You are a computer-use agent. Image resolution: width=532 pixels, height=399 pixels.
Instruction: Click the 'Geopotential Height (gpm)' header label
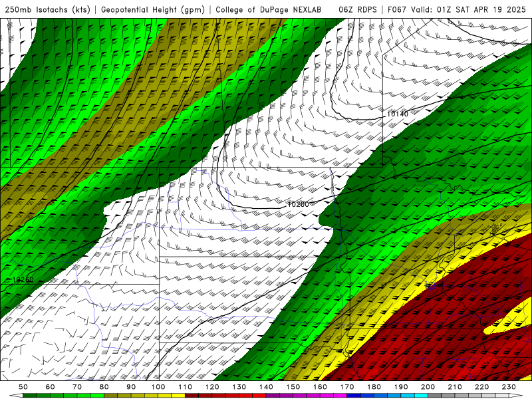pyautogui.click(x=153, y=10)
